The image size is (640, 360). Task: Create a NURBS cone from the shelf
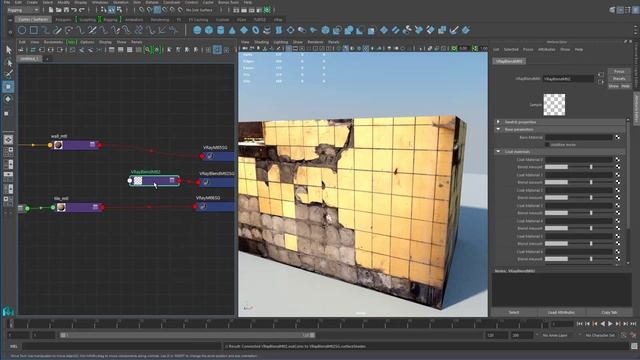[x=232, y=30]
